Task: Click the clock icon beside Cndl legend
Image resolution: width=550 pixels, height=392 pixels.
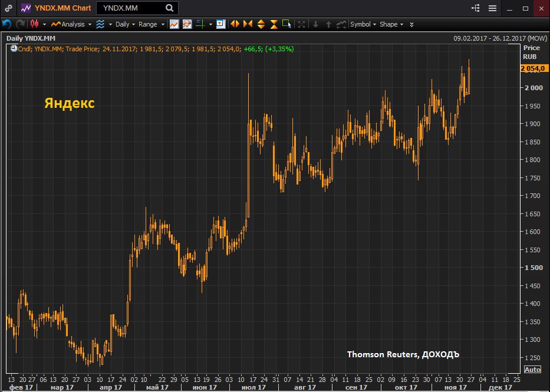Action: pos(14,49)
